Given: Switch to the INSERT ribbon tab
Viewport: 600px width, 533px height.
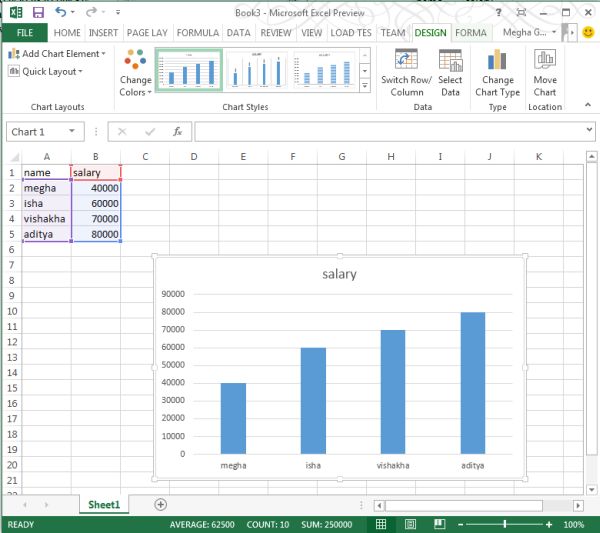Looking at the screenshot, I should coord(102,32).
